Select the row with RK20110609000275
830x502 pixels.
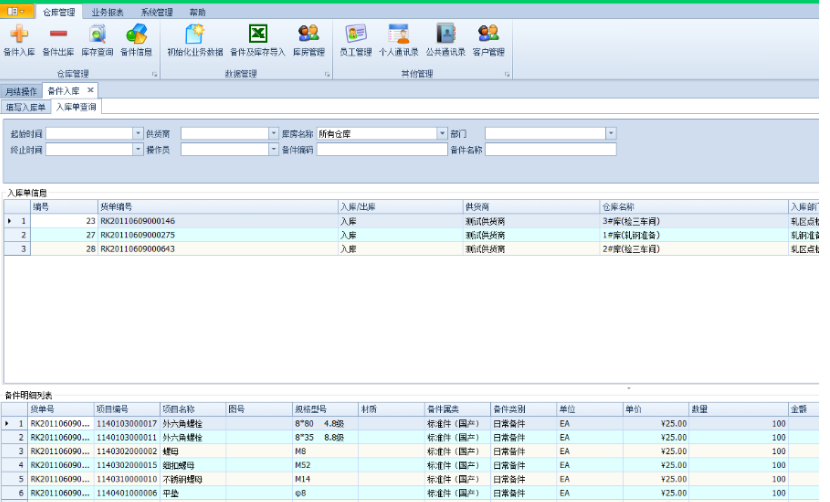click(x=137, y=234)
